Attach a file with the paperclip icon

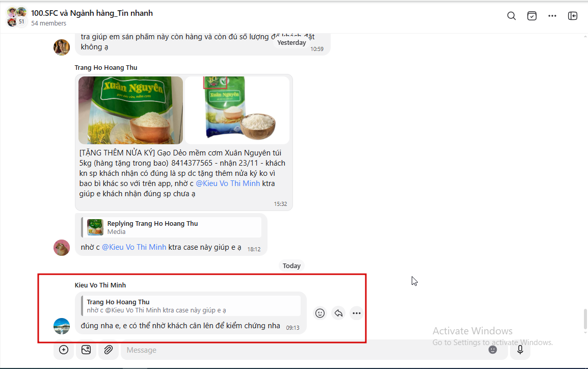(109, 350)
